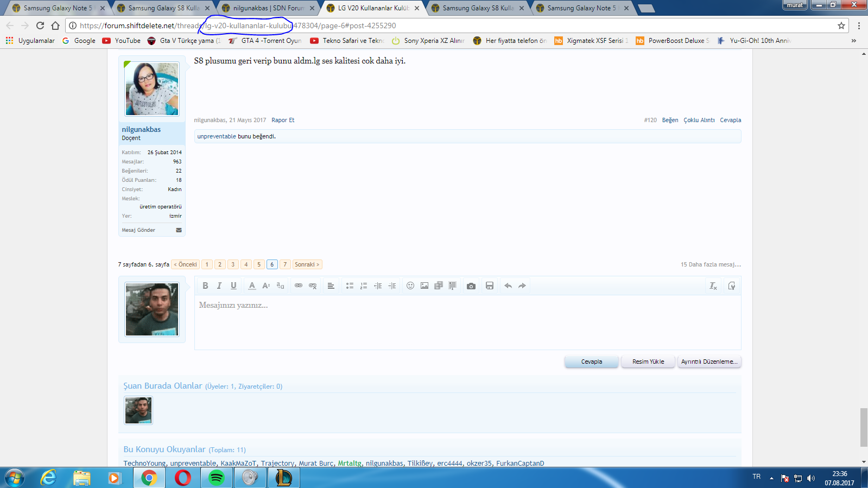868x488 pixels.
Task: Go back to the previous page
Action: tap(10, 26)
